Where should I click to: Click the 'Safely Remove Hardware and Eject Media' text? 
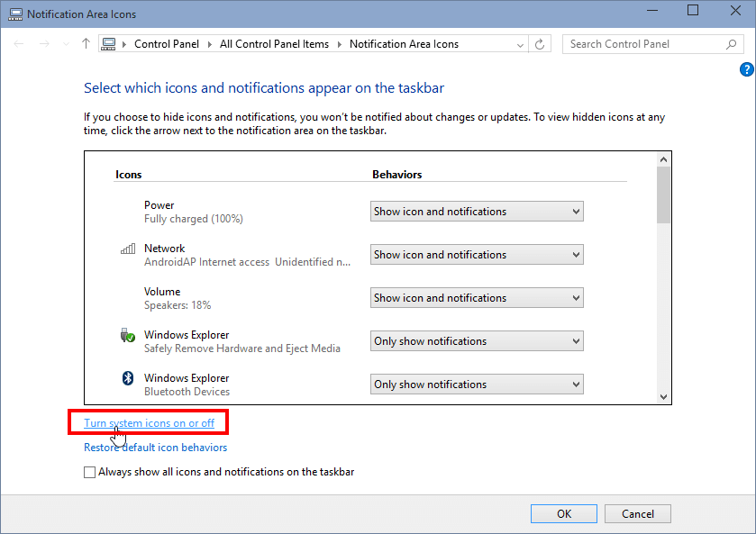tap(242, 348)
